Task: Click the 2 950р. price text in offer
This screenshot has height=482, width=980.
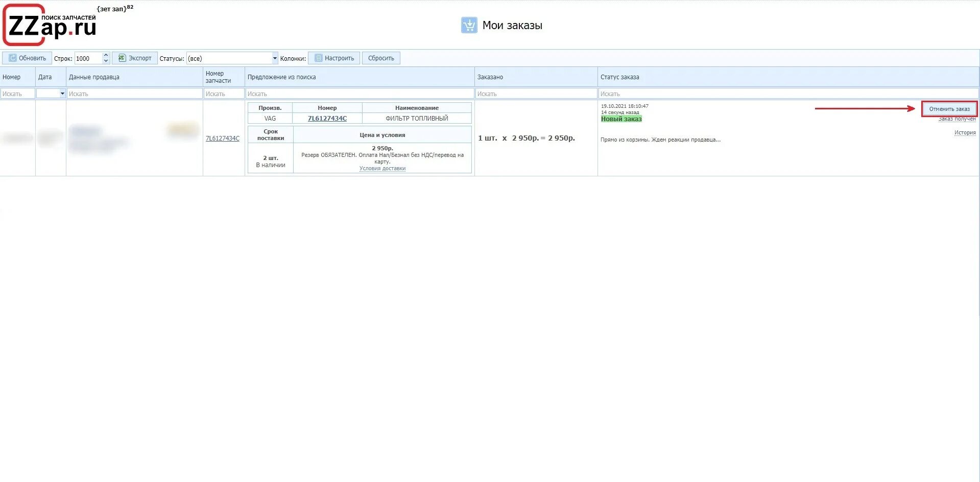Action: pos(383,148)
